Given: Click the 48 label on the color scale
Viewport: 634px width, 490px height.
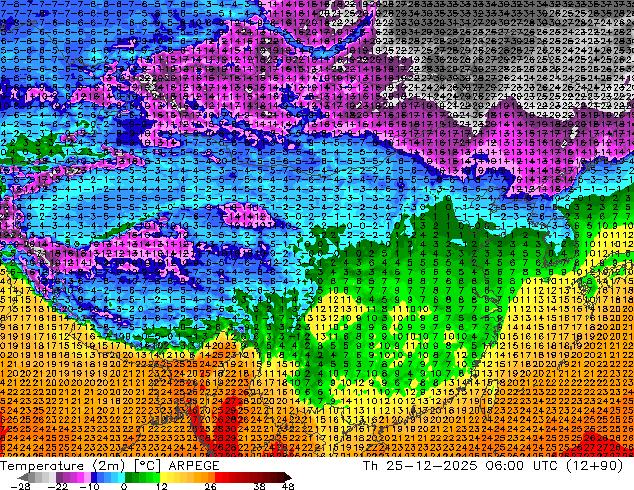Looking at the screenshot, I should coord(288,486).
